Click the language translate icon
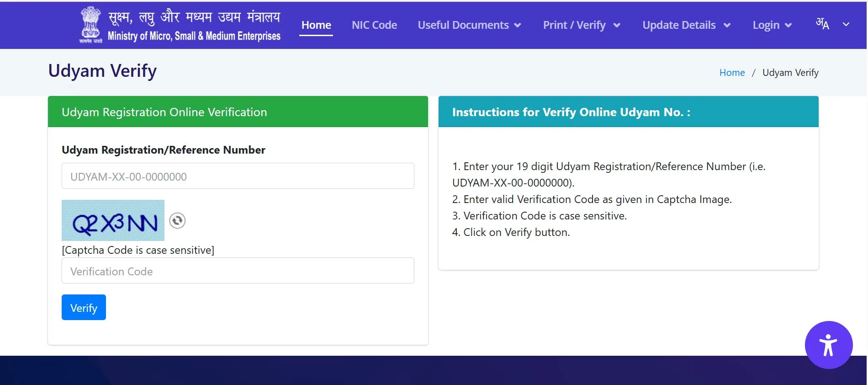Screen dimensions: 868x385 click(822, 24)
